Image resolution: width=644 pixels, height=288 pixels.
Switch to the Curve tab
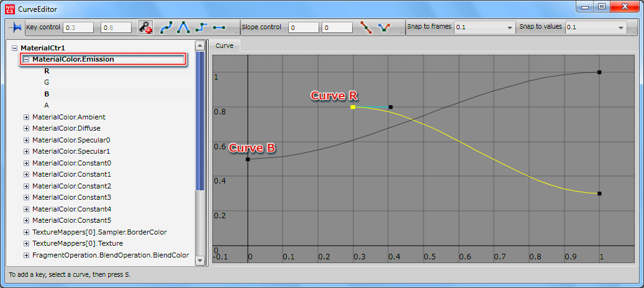click(225, 45)
